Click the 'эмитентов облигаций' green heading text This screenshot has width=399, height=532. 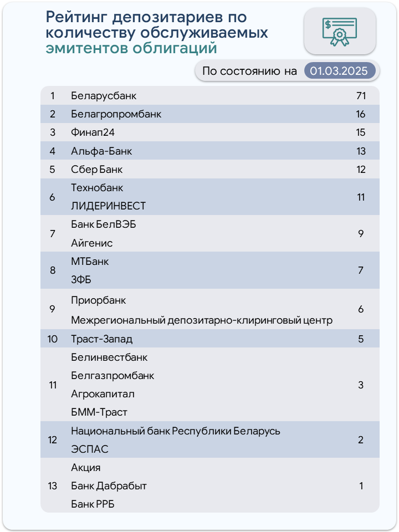[131, 48]
